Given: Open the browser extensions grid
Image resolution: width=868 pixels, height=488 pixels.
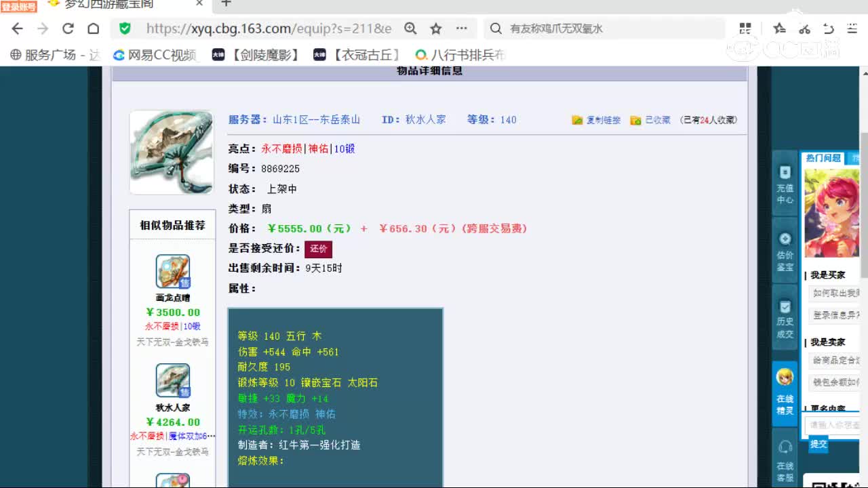Looking at the screenshot, I should pyautogui.click(x=745, y=28).
